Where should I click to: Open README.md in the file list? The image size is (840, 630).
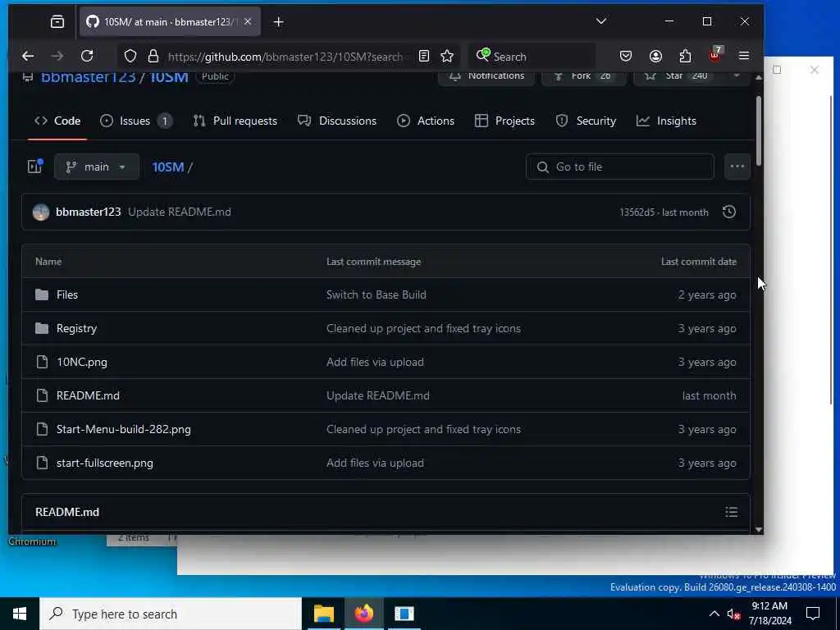[88, 396]
